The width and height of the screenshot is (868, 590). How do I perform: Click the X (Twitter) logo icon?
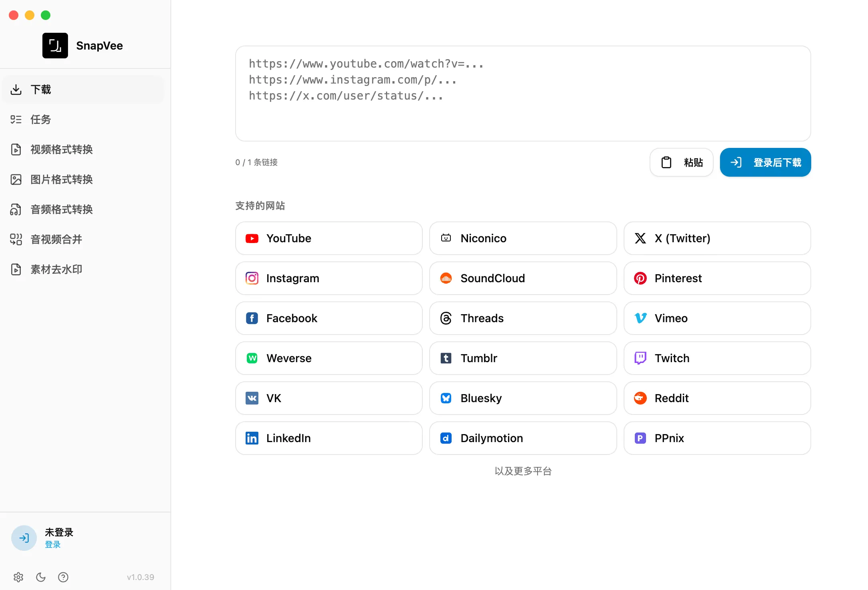click(640, 238)
